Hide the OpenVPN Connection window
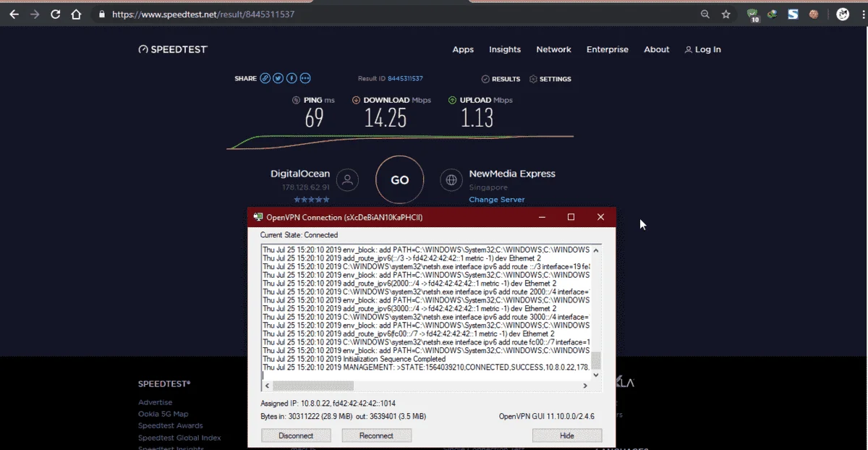The height and width of the screenshot is (450, 868). click(567, 436)
